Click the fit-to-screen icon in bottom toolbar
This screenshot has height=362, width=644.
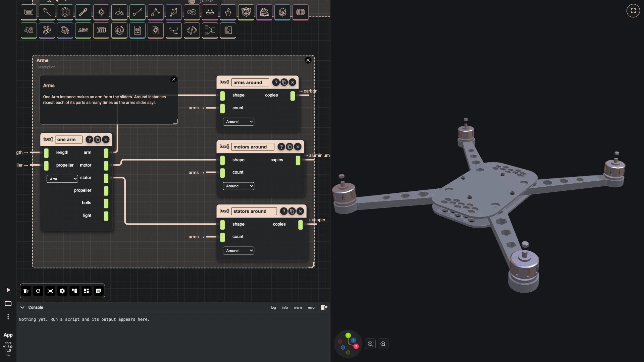pyautogui.click(x=50, y=291)
